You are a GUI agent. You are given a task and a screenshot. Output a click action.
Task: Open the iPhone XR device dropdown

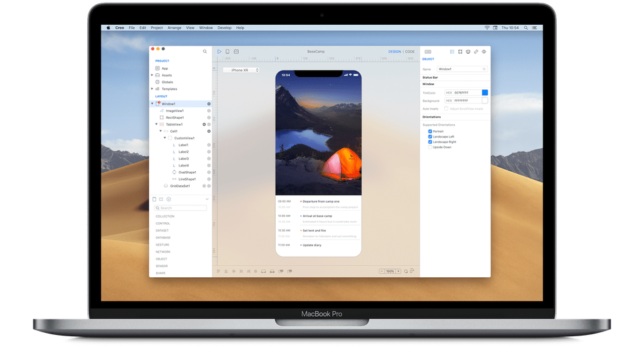click(x=241, y=70)
